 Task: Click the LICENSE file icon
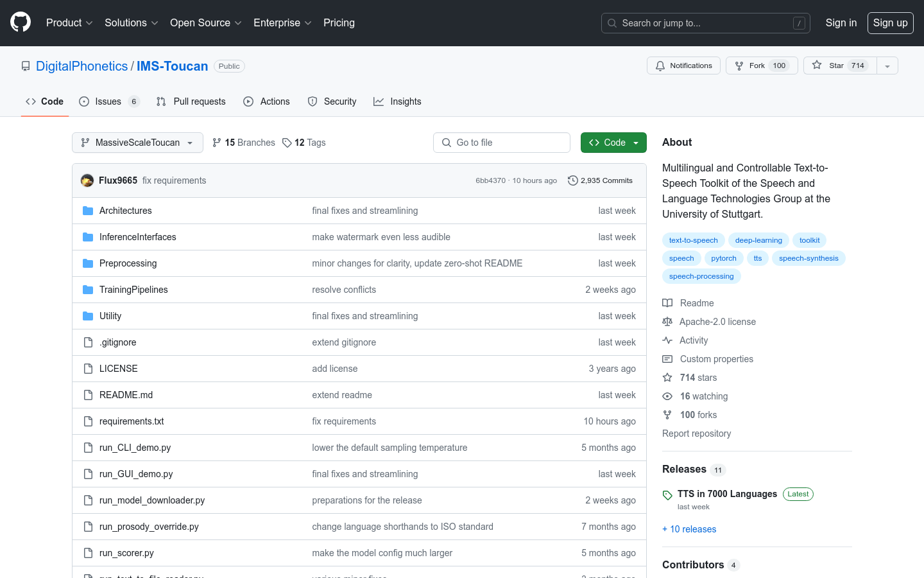point(88,369)
